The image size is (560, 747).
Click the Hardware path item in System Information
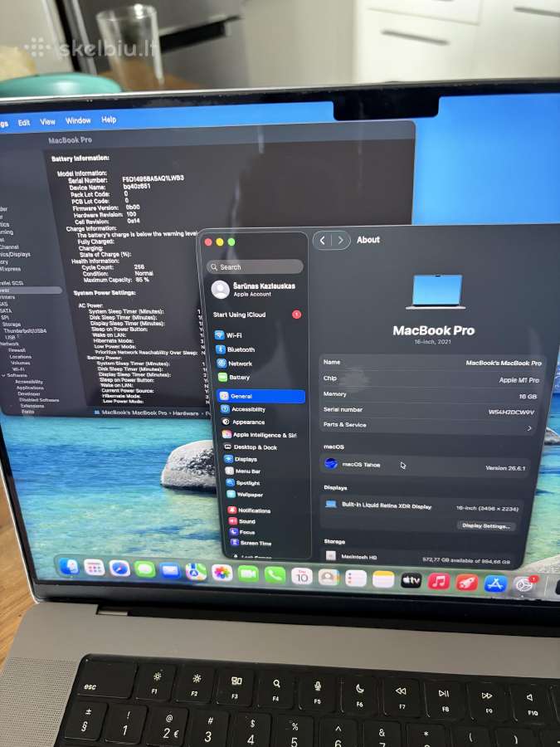[185, 413]
